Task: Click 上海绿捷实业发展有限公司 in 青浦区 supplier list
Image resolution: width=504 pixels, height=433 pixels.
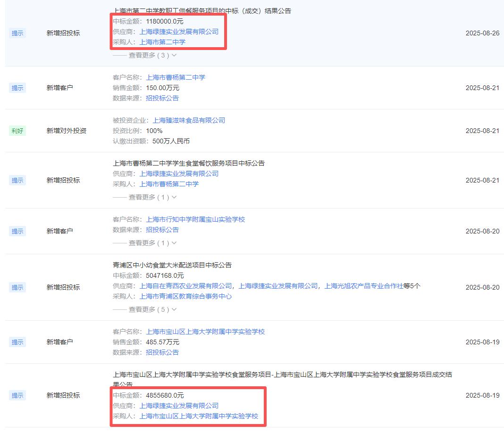Action: click(x=278, y=286)
